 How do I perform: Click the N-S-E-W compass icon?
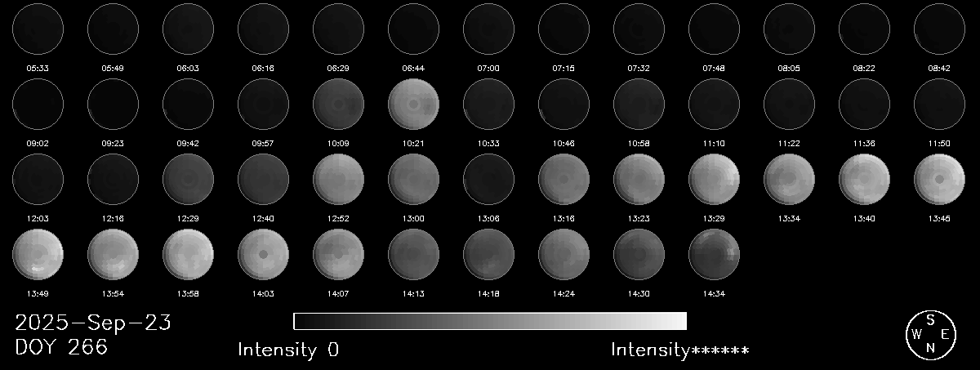930,334
